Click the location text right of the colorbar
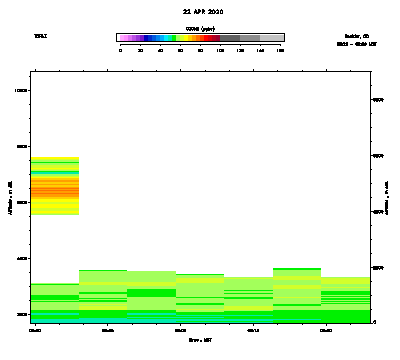The image size is (400, 360). [357, 36]
